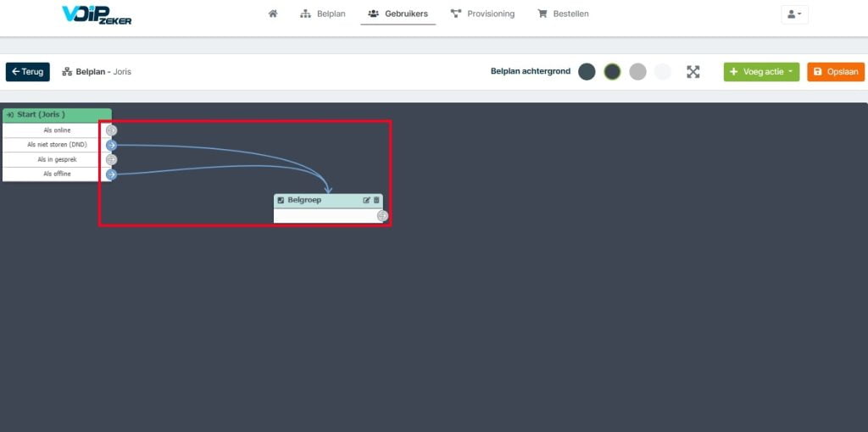The image size is (868, 432).
Task: Choose the white background swatch
Action: pos(663,72)
